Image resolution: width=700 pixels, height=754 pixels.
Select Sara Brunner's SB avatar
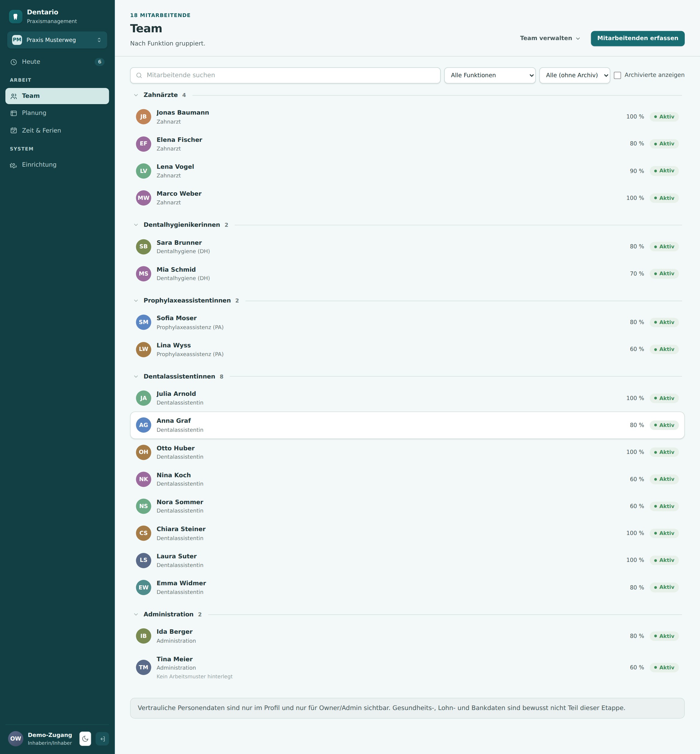pos(144,247)
